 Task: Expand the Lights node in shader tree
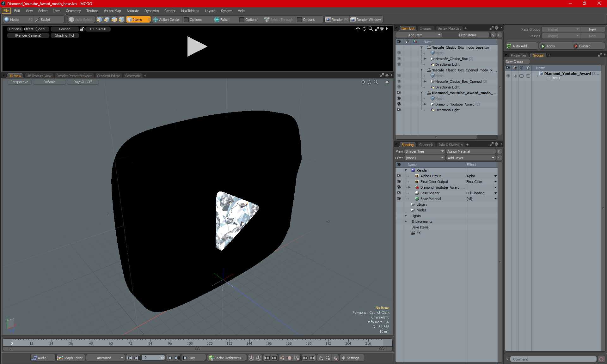pos(406,216)
